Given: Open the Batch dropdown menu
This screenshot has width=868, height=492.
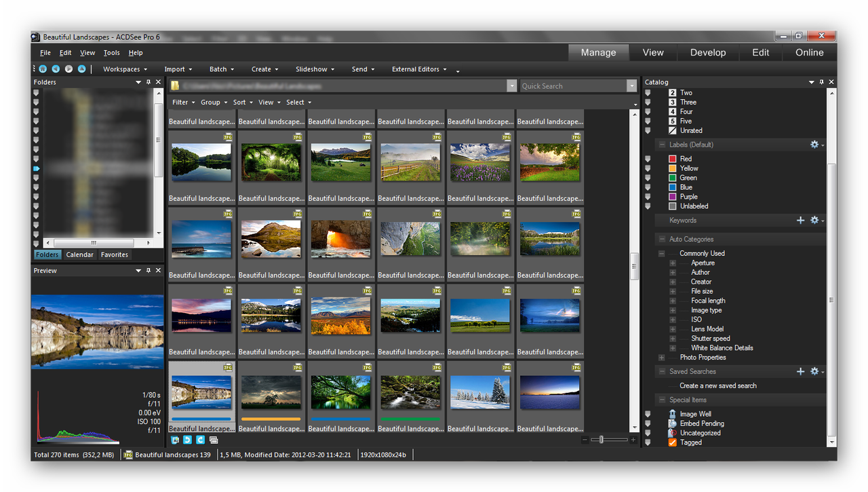Looking at the screenshot, I should click(221, 69).
